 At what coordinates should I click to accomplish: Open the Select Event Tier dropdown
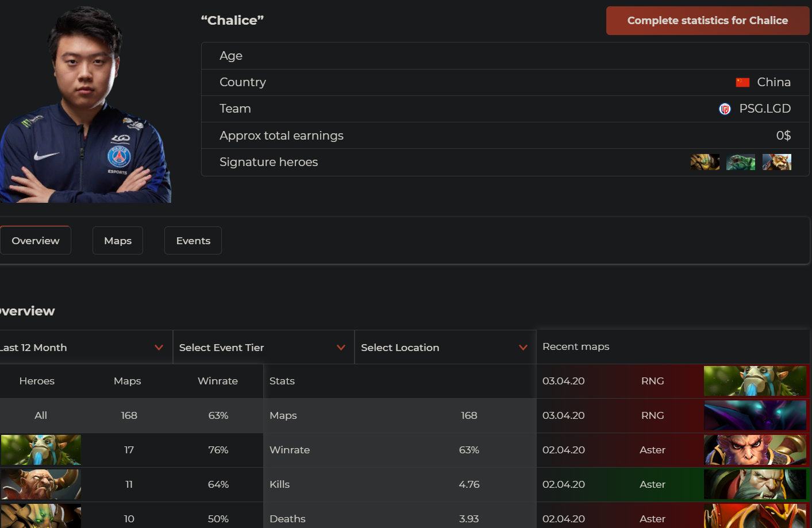click(x=263, y=348)
